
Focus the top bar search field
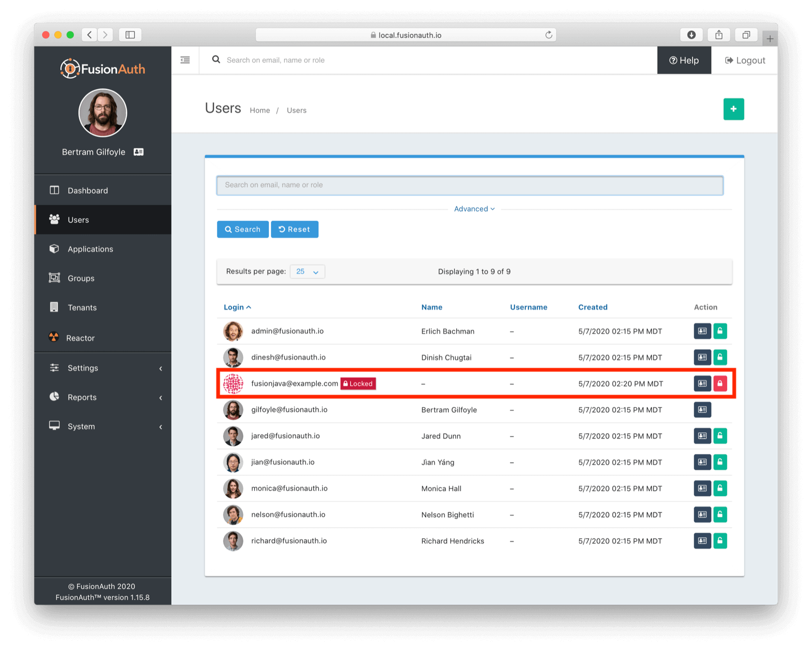436,60
